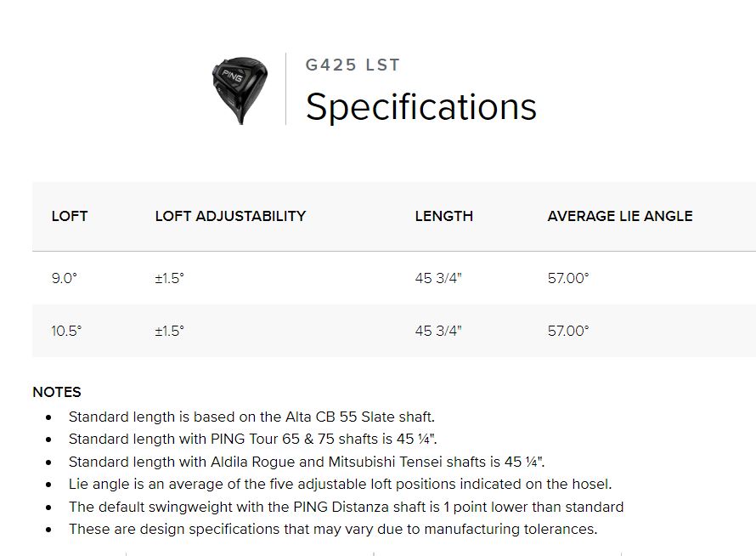Select the 9.0° loft cell
The width and height of the screenshot is (756, 556).
click(64, 278)
